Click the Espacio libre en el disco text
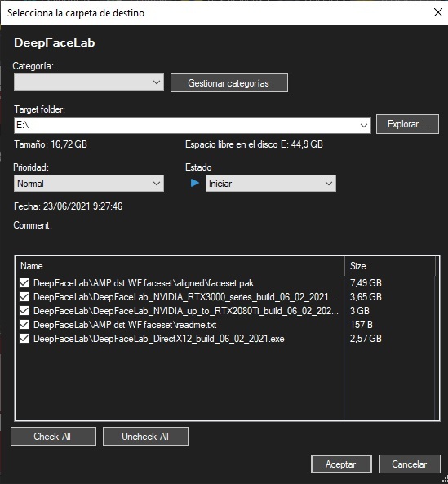Viewport: 448px width, 484px height. pos(254,144)
